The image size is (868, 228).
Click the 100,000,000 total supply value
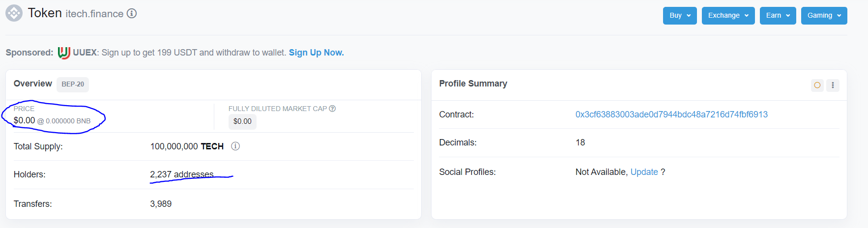point(174,146)
